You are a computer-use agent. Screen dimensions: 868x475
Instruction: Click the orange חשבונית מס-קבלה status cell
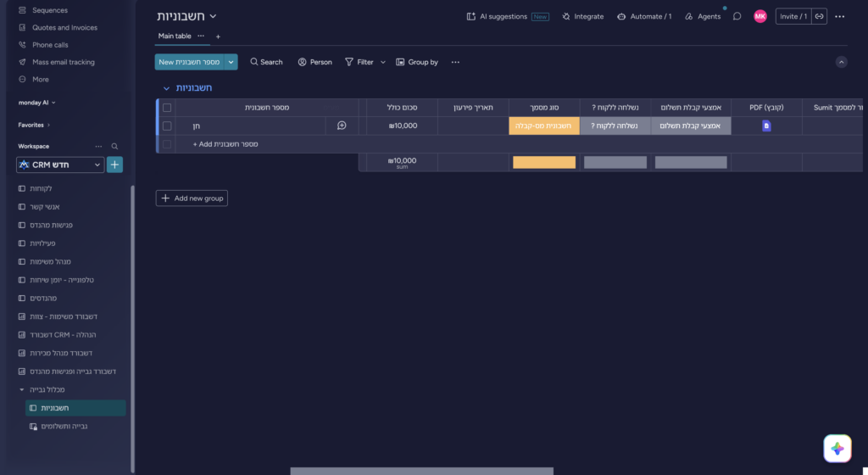544,126
